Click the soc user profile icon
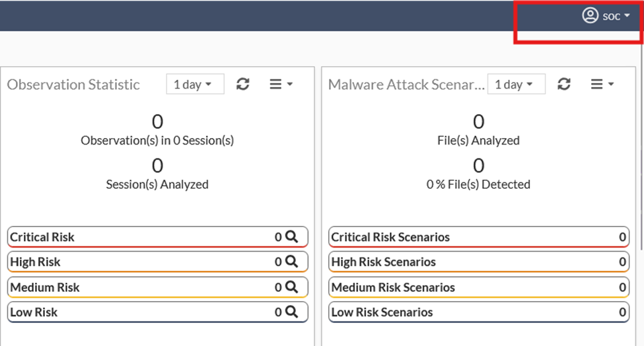The width and height of the screenshot is (644, 346). pyautogui.click(x=590, y=16)
